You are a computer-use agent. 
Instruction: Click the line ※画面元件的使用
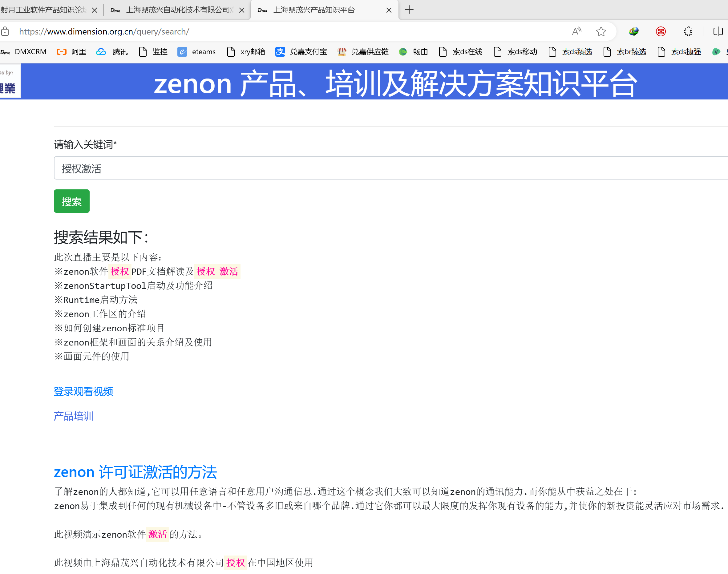click(92, 356)
